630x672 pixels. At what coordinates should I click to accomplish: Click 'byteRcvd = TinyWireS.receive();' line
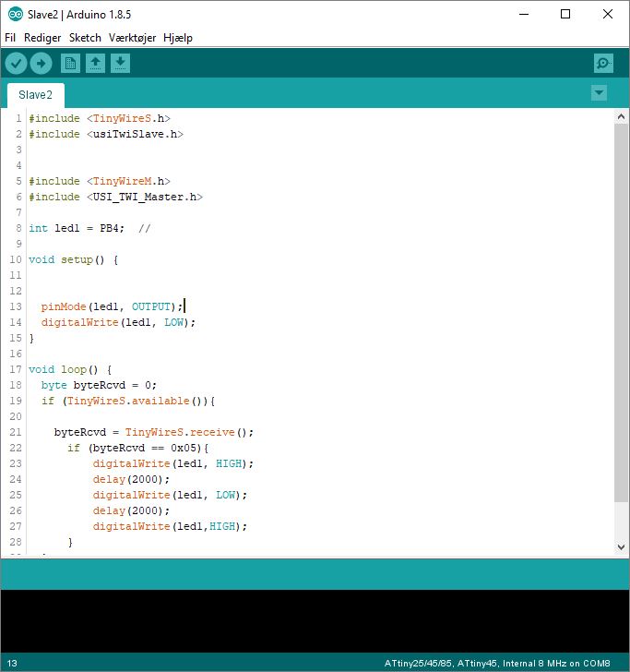[154, 432]
